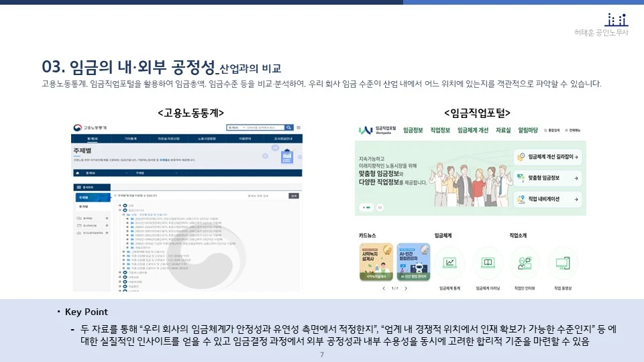Screen dimensions: 644x362
Task: Click the clipboard chart illustration in 주제별 banner
Action: 286,156
